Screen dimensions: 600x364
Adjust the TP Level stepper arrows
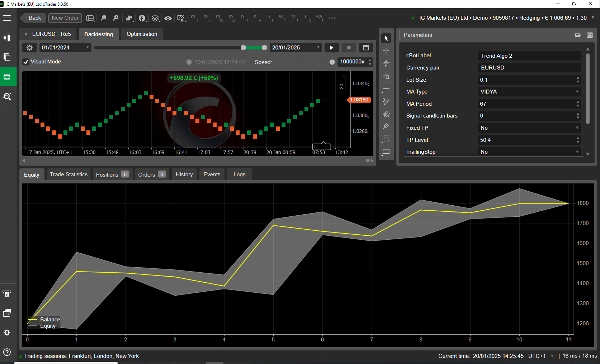click(577, 140)
